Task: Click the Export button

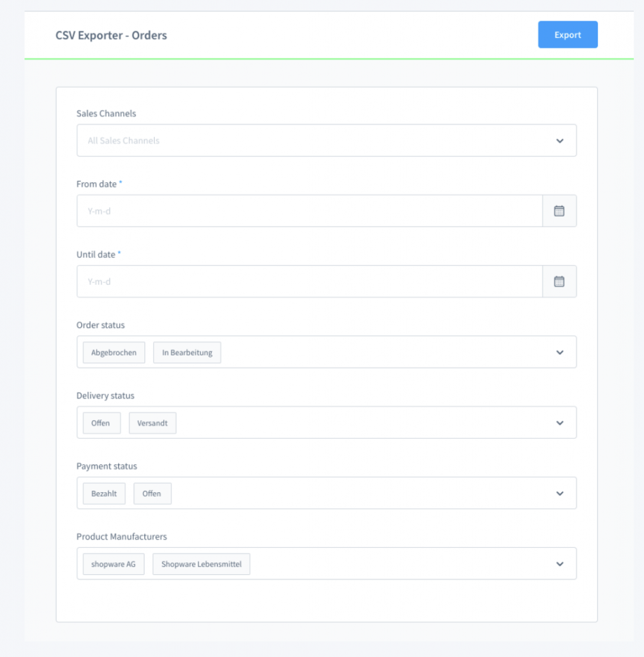Action: tap(567, 35)
